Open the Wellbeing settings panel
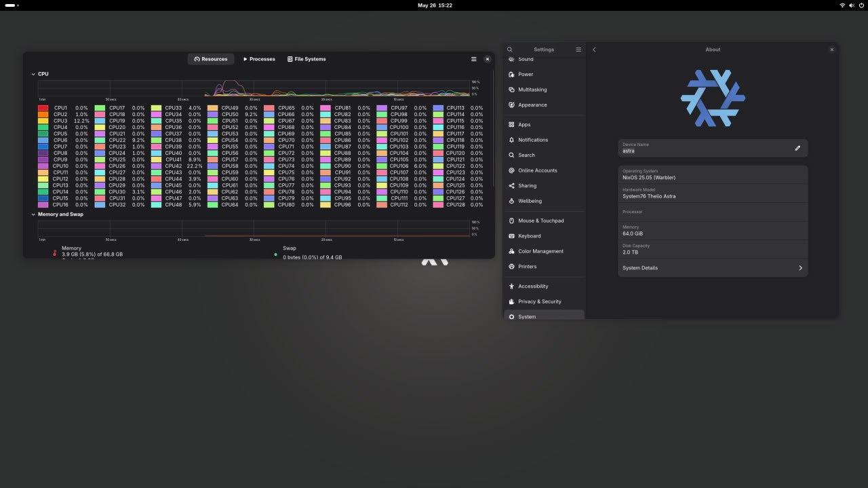The height and width of the screenshot is (488, 868). (545, 201)
